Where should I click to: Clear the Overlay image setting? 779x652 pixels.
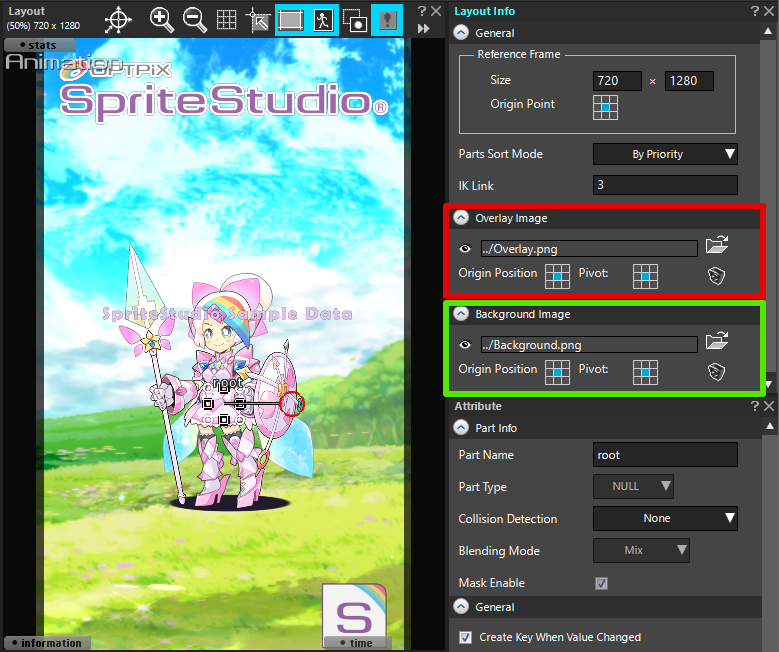(716, 275)
